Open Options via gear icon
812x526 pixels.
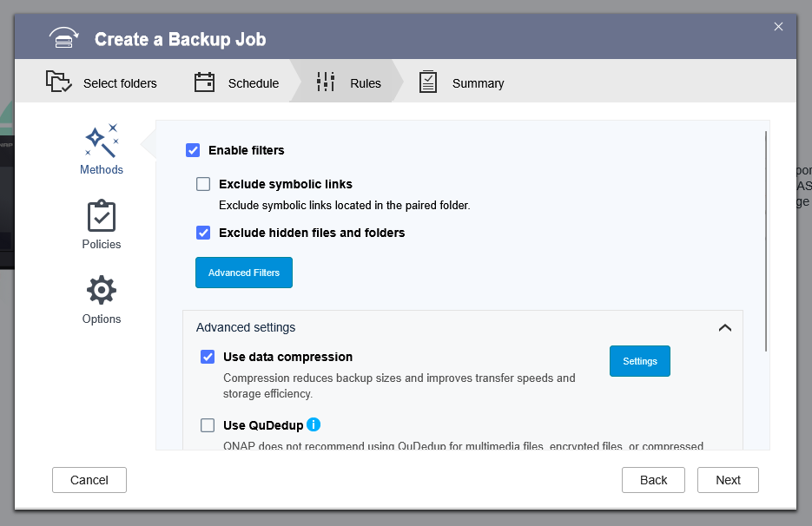point(102,290)
